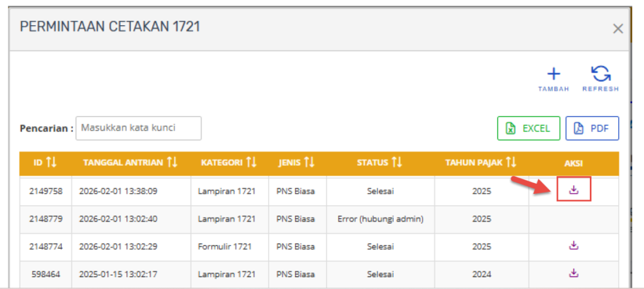Sort by Status column arrows
Image resolution: width=644 pixels, height=289 pixels.
(396, 163)
